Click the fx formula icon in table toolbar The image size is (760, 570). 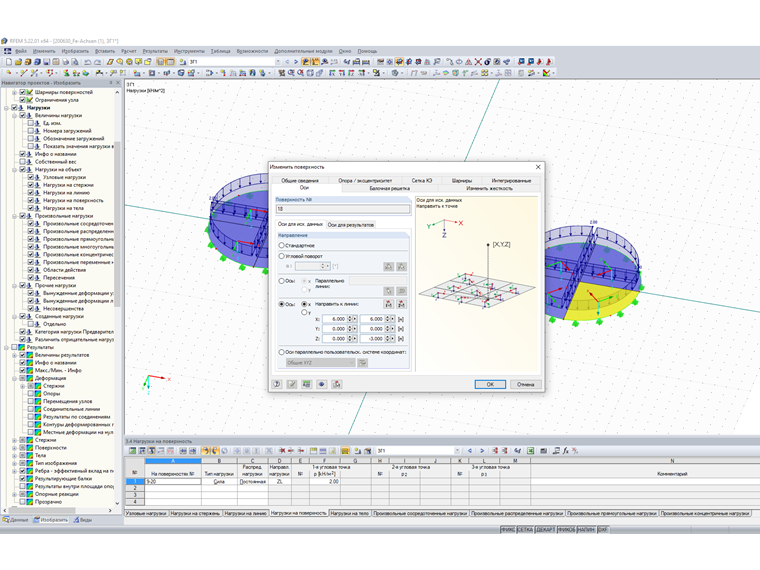click(566, 451)
